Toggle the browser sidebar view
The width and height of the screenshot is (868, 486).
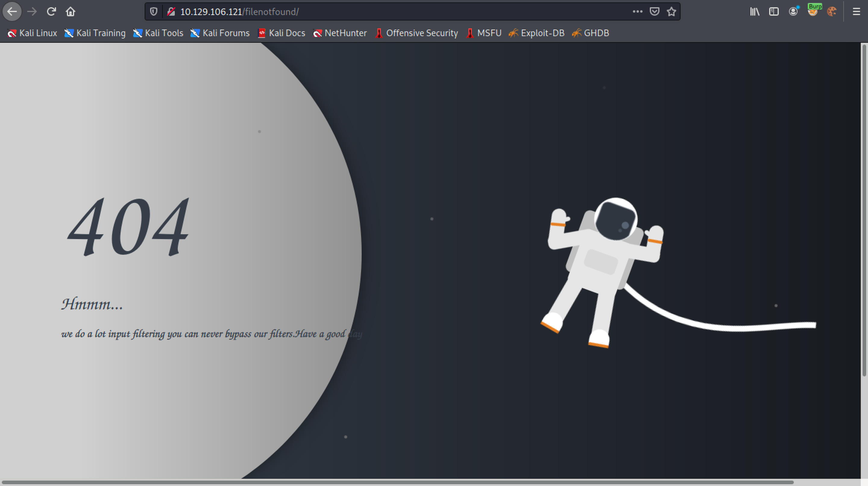coord(774,12)
